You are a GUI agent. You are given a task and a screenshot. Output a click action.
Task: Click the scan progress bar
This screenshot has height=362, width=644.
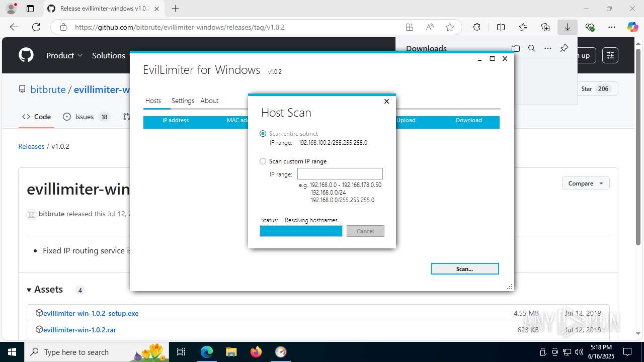point(301,231)
